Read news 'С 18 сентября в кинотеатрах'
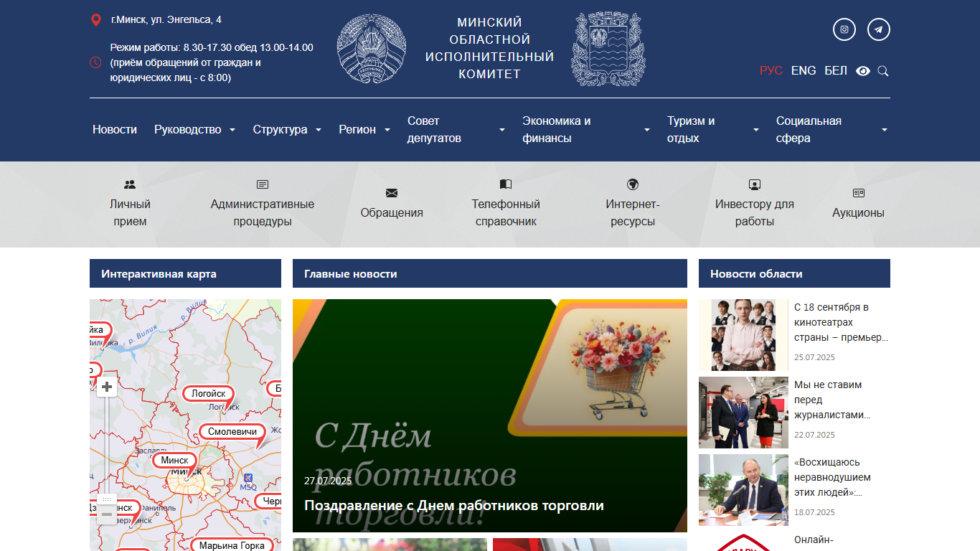 pyautogui.click(x=842, y=322)
